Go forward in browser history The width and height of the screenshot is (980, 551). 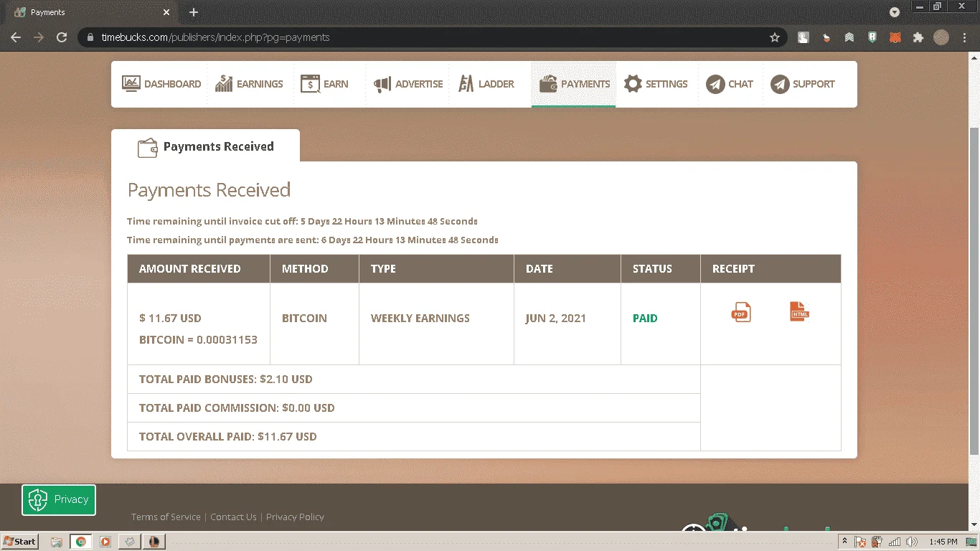click(39, 37)
